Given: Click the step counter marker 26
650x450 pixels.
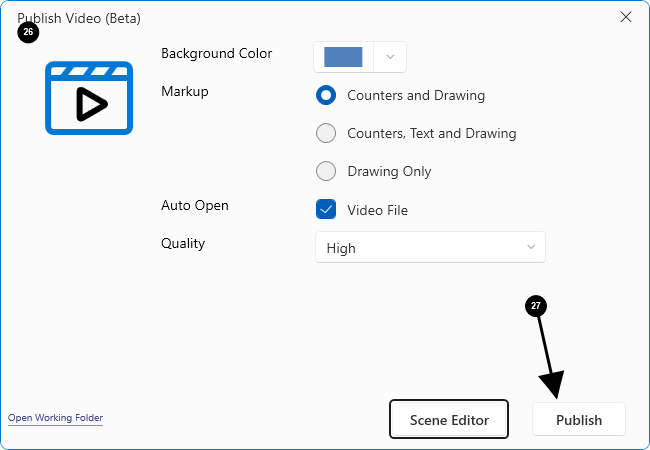Looking at the screenshot, I should 28,32.
